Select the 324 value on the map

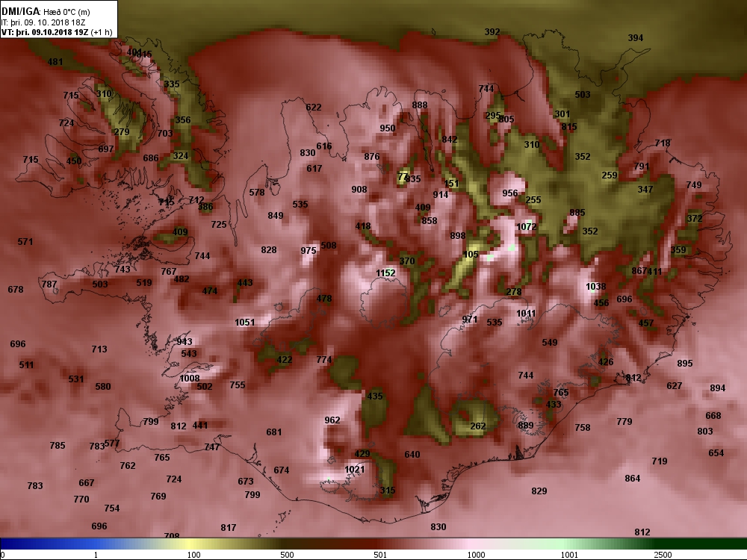[181, 156]
